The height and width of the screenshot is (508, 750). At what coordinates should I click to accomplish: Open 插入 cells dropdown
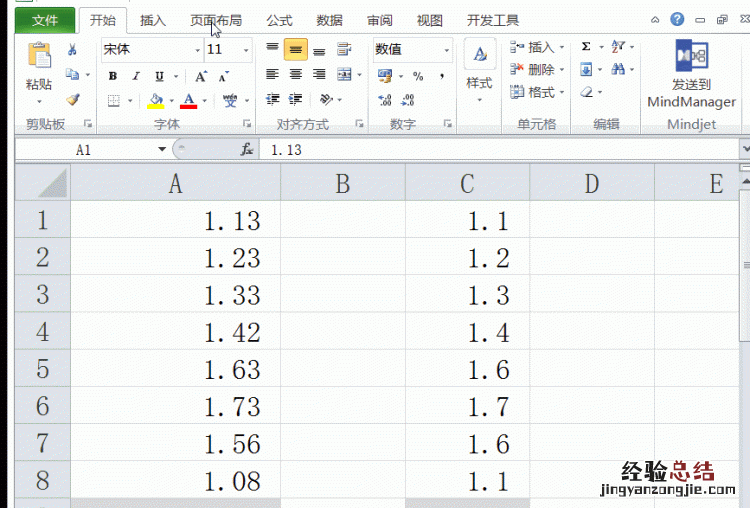click(x=562, y=47)
